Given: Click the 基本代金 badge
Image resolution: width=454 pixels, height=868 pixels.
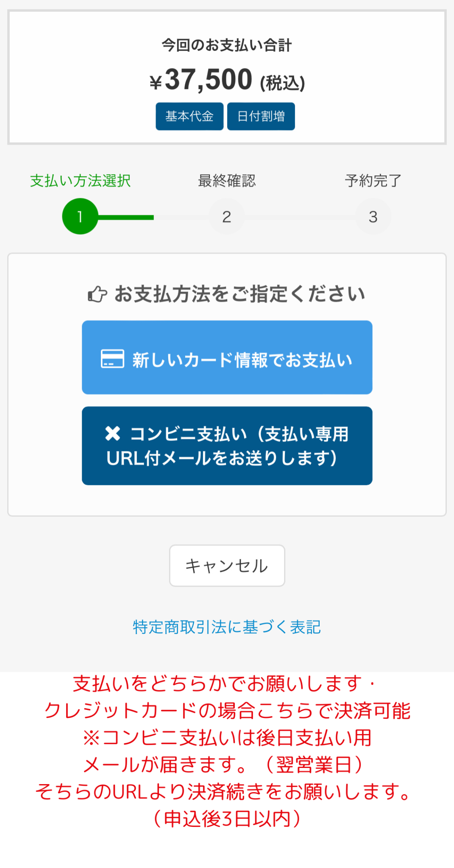Looking at the screenshot, I should (x=189, y=116).
